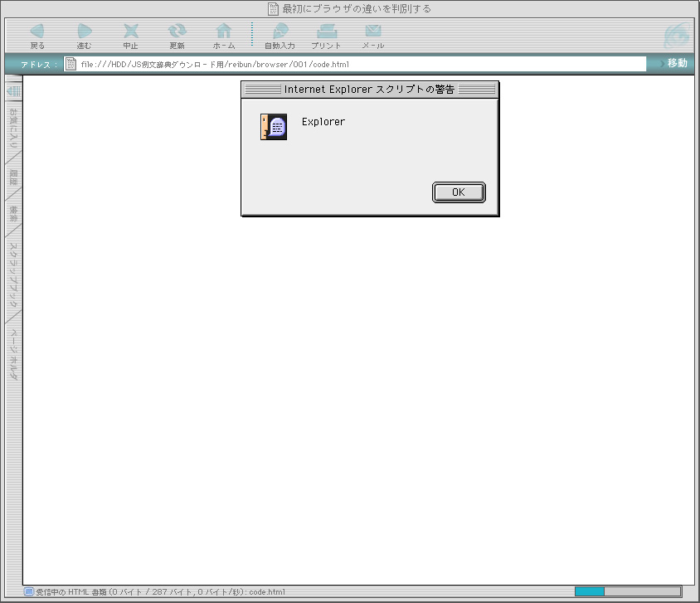Open the お気に入り (Favorites) side tab
Viewport: 700px width, 603px height.
tap(14, 128)
